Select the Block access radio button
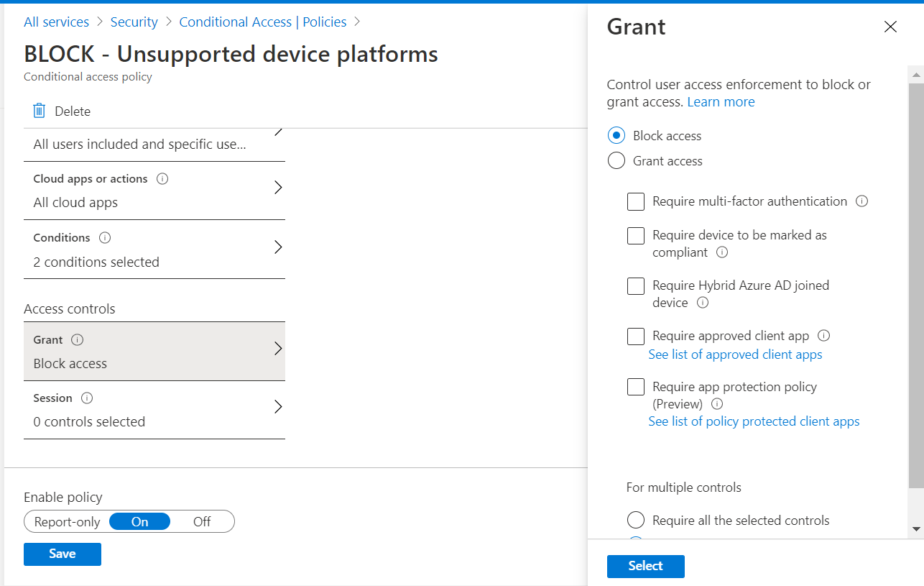The image size is (924, 586). click(x=616, y=136)
